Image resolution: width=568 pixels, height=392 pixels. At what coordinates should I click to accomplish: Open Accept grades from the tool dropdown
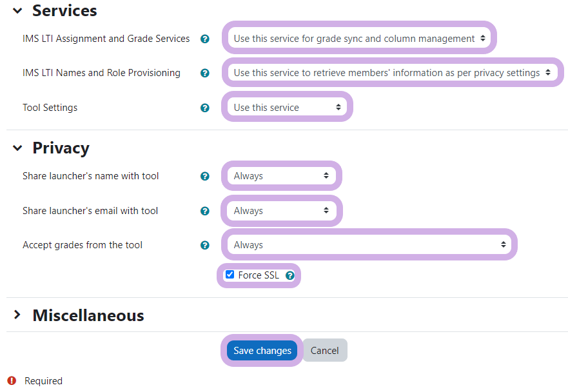369,245
